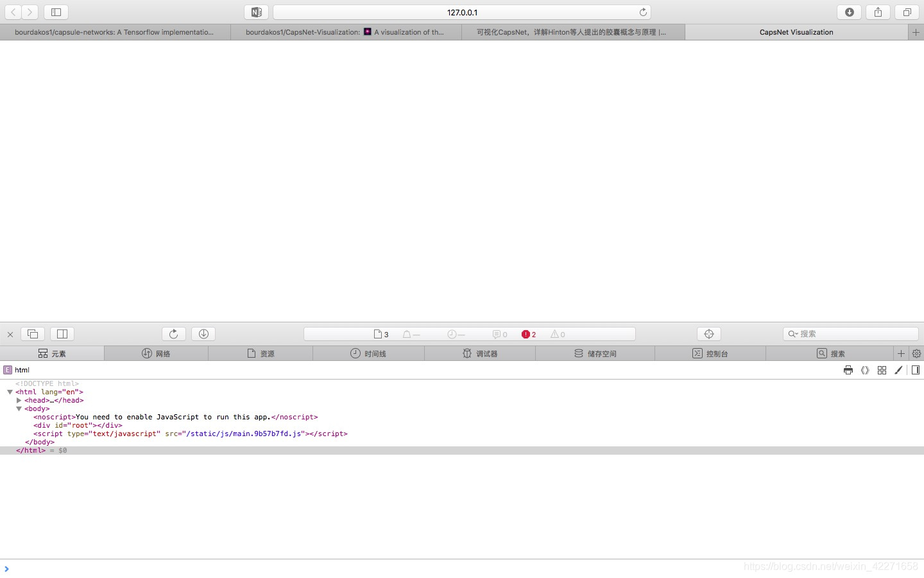The width and height of the screenshot is (924, 578).
Task: Open a new Safari tab with plus
Action: [916, 32]
